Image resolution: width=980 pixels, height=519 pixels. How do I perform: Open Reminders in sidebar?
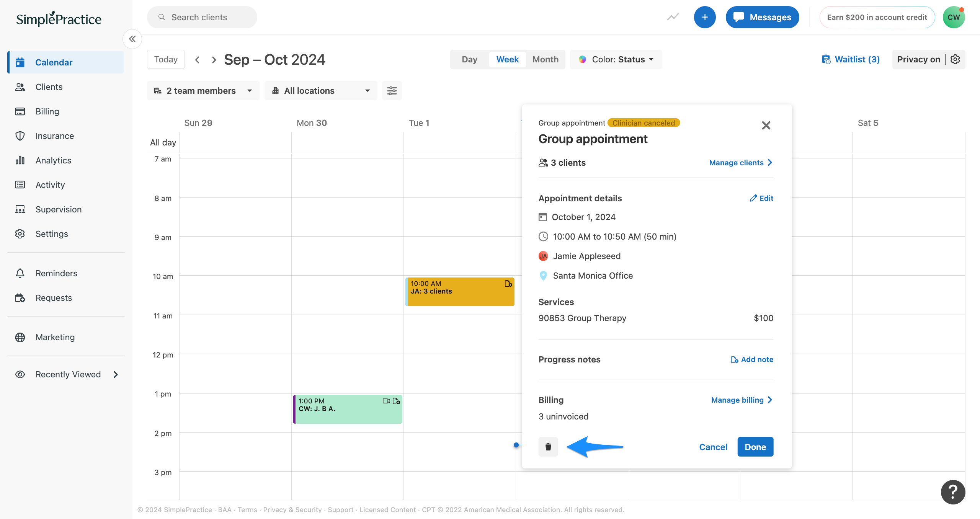(x=65, y=273)
